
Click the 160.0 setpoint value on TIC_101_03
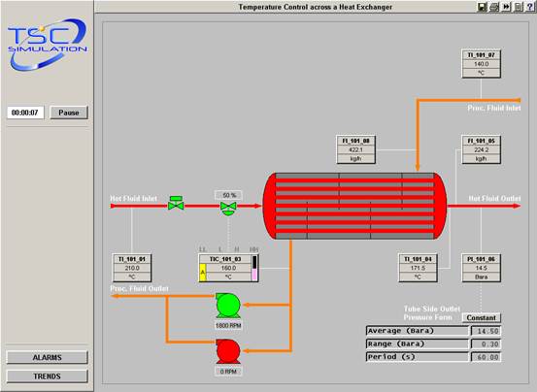click(228, 268)
